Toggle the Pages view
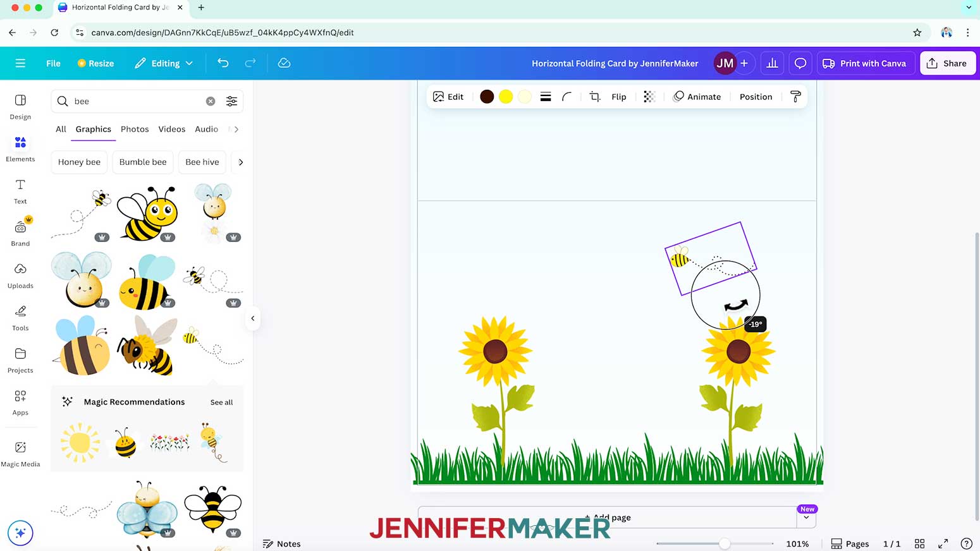Viewport: 980px width, 551px height. (850, 543)
